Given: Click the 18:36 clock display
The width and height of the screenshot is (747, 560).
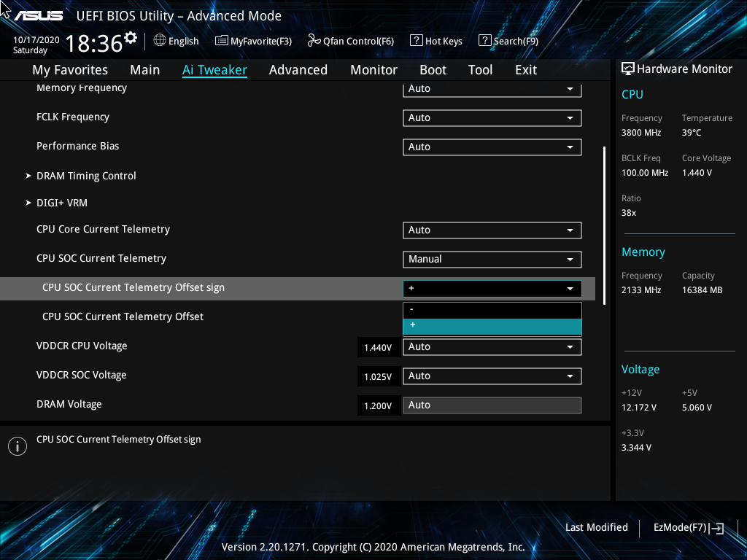Looking at the screenshot, I should pyautogui.click(x=94, y=43).
